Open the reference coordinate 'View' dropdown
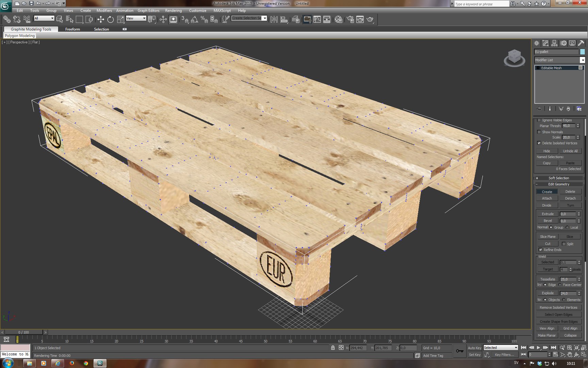This screenshot has width=588, height=368. (136, 18)
